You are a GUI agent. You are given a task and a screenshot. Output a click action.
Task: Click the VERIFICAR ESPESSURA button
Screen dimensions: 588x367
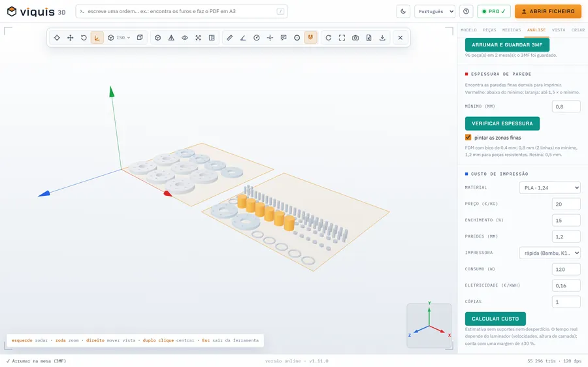pyautogui.click(x=502, y=123)
